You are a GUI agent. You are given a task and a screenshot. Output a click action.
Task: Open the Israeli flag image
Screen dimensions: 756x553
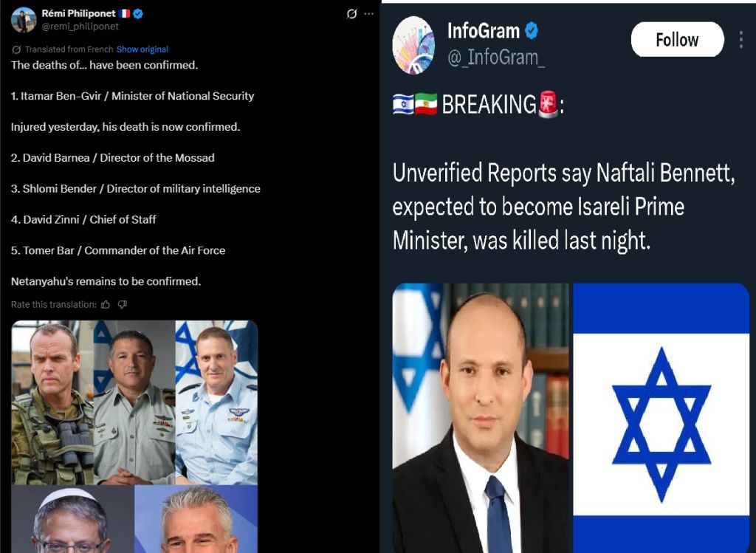point(661,418)
